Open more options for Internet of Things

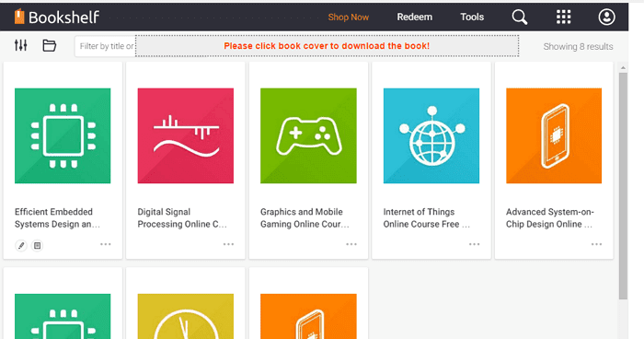[475, 244]
